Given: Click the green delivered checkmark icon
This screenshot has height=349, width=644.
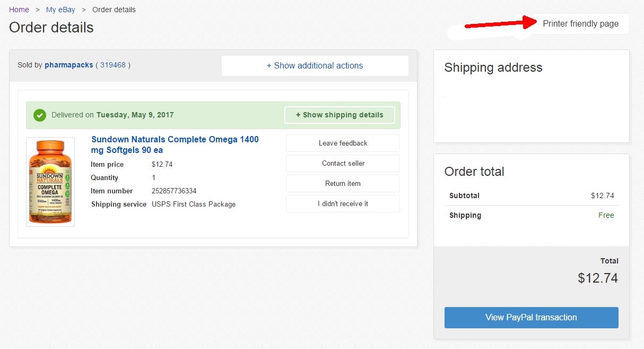Looking at the screenshot, I should tap(40, 115).
